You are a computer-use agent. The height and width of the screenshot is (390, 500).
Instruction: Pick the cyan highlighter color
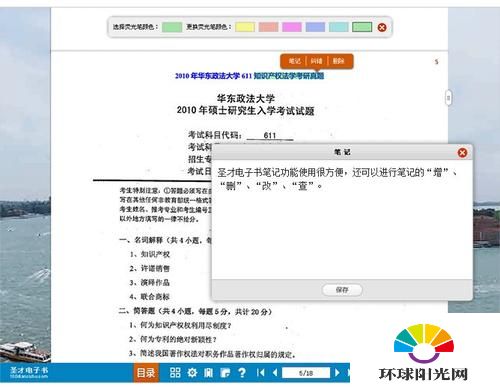tap(338, 27)
